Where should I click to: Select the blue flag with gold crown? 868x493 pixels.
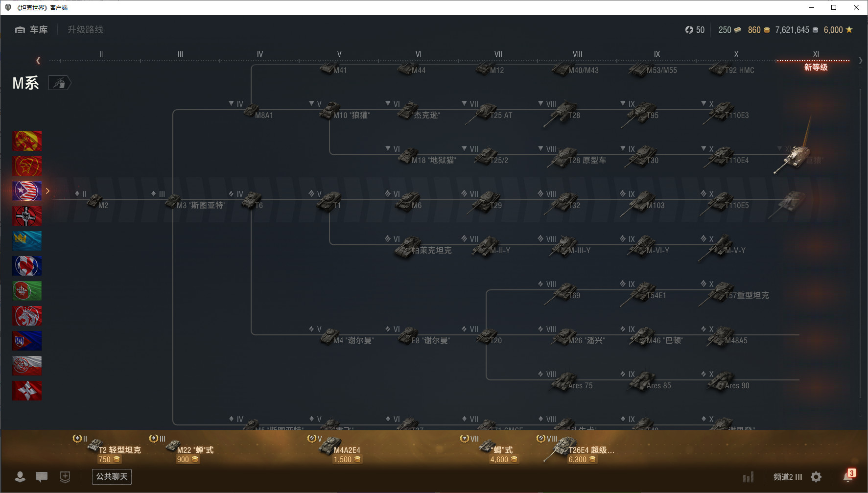point(27,241)
